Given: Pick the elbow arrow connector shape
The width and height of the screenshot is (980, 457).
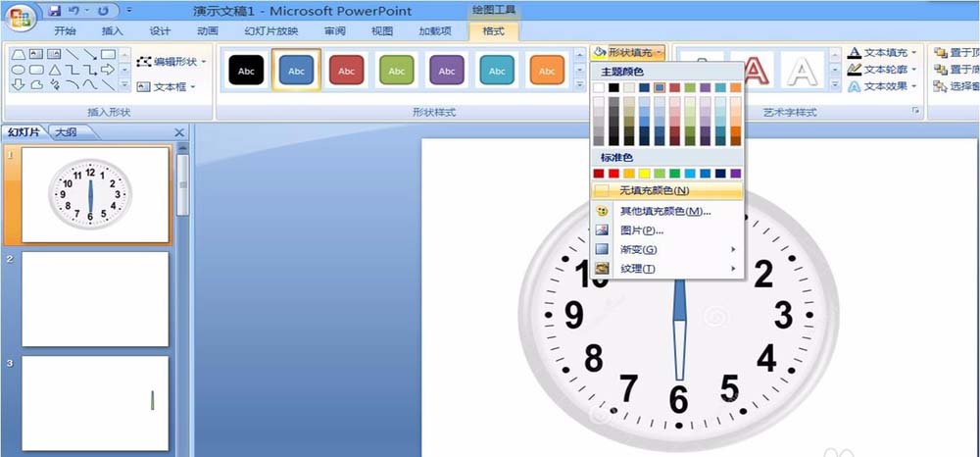Looking at the screenshot, I should click(x=90, y=70).
